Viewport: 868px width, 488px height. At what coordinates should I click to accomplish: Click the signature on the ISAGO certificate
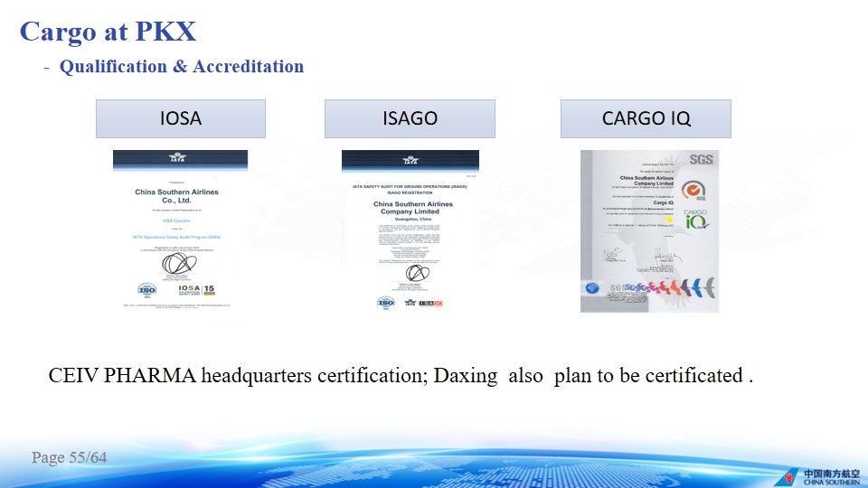417,273
